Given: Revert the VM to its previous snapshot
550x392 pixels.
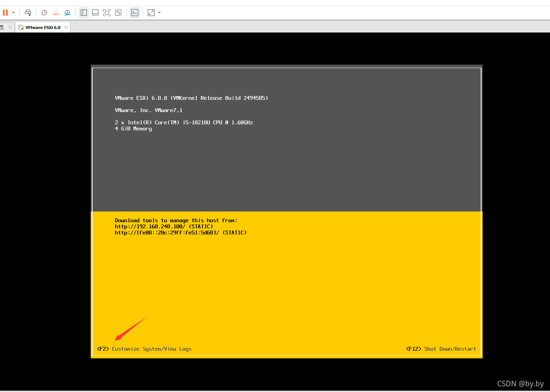Looking at the screenshot, I should (x=56, y=13).
